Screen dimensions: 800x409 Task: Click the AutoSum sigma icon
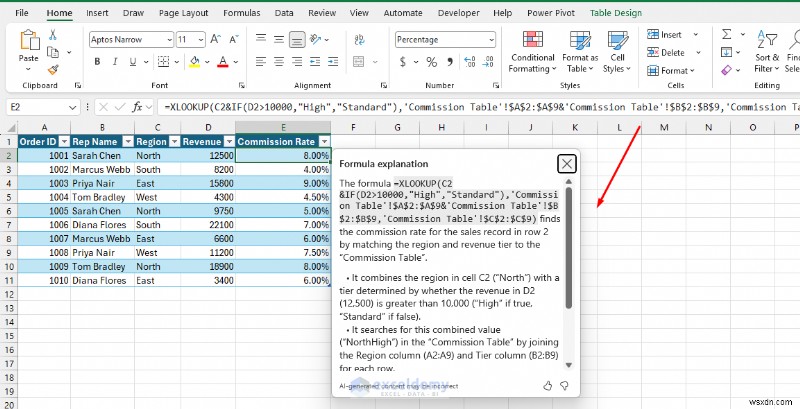pyautogui.click(x=727, y=34)
